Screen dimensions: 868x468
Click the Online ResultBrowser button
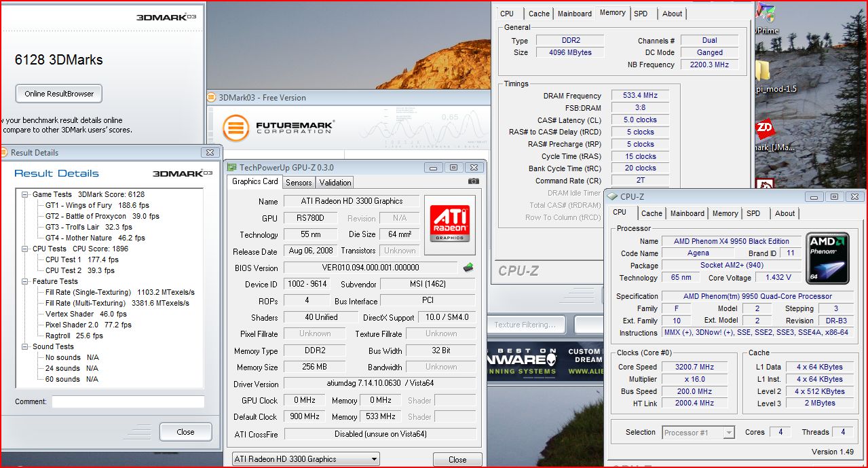point(59,94)
